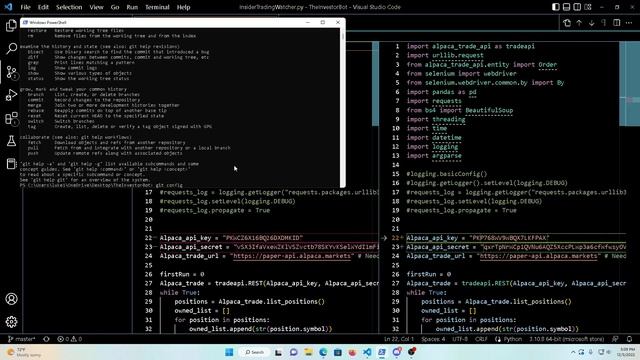
Task: Click Ln 22, Col 1 indicator
Action: click(x=398, y=339)
